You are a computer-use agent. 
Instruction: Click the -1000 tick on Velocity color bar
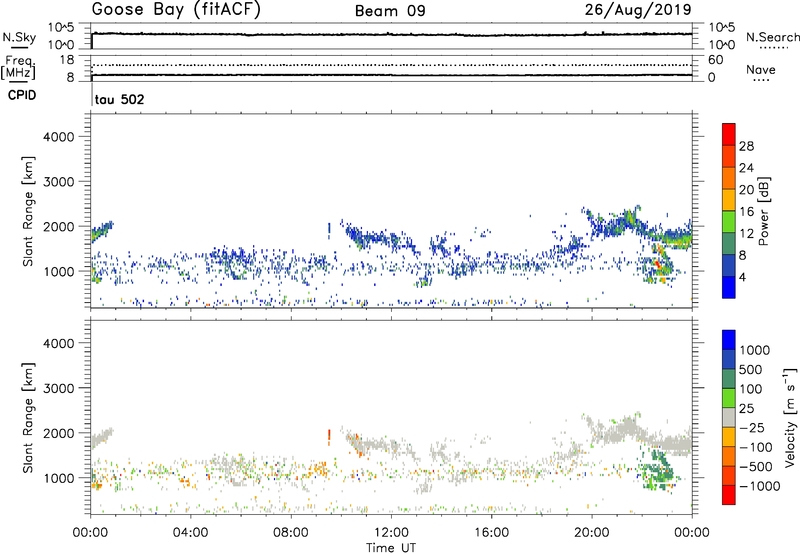(x=760, y=486)
